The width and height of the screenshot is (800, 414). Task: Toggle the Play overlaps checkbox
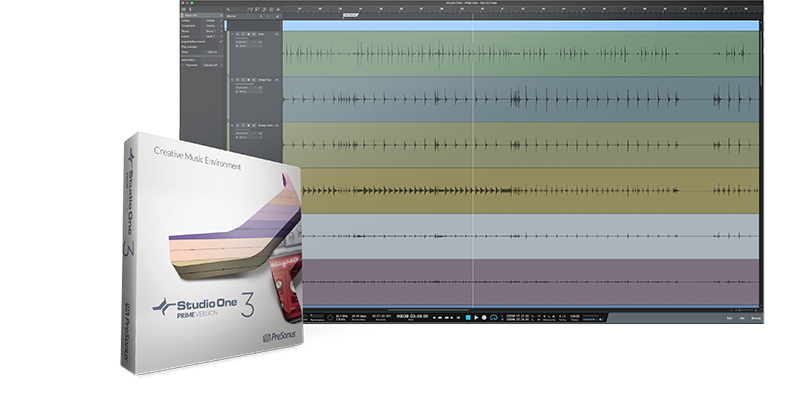coord(221,47)
